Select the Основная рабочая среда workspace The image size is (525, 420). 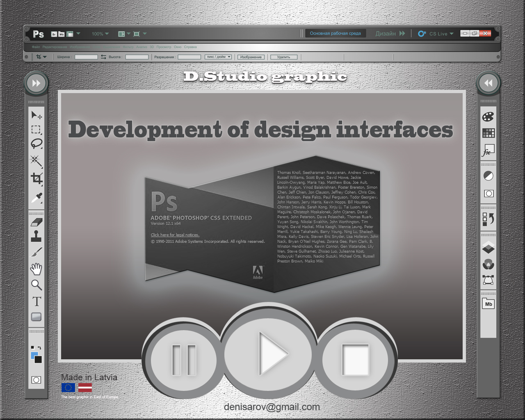(x=336, y=34)
